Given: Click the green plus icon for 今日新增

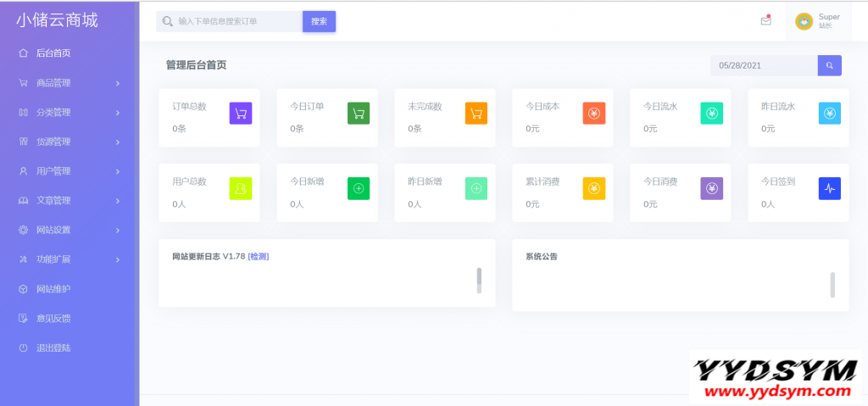Looking at the screenshot, I should (359, 188).
